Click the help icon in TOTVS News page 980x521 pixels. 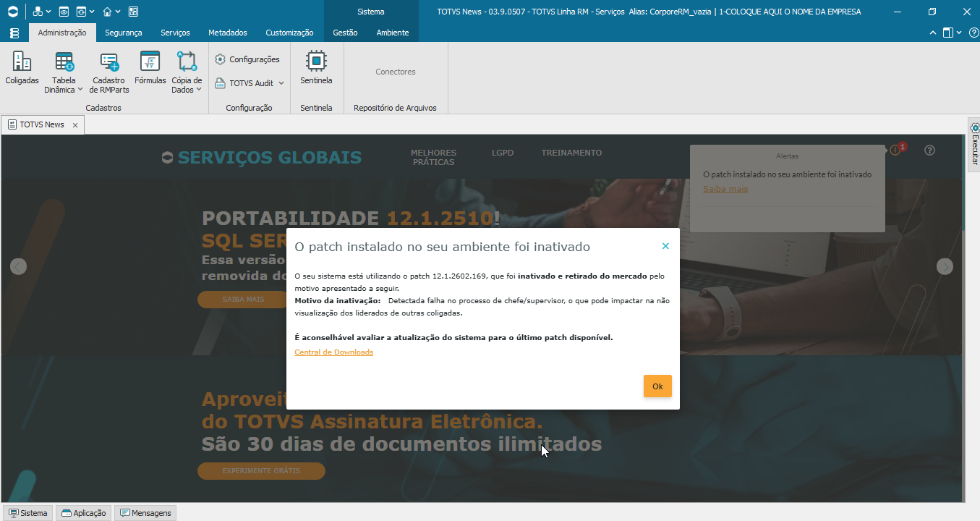pyautogui.click(x=930, y=151)
